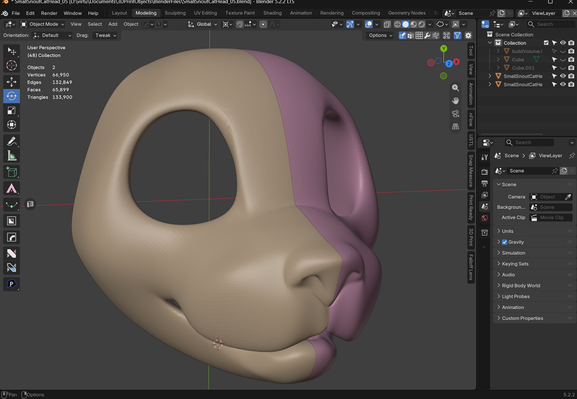Open the viewport Select menu
Screen dimensions: 577x399
pos(95,24)
